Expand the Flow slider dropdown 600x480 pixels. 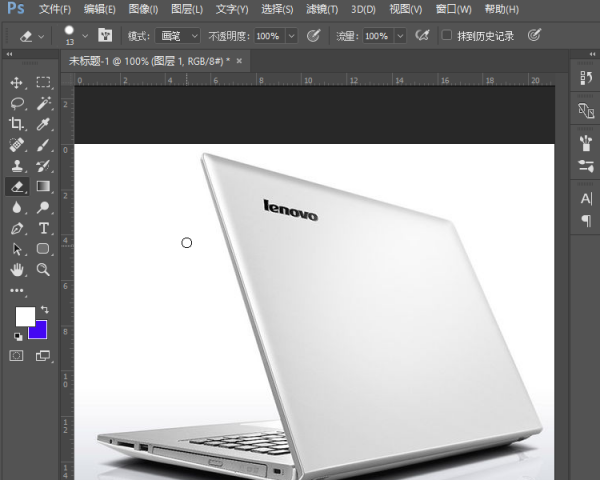(x=400, y=36)
